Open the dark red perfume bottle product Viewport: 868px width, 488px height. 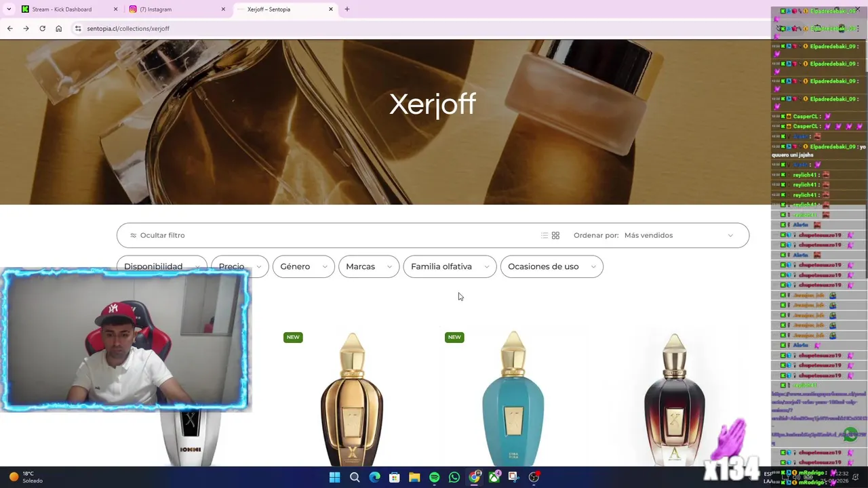(675, 399)
